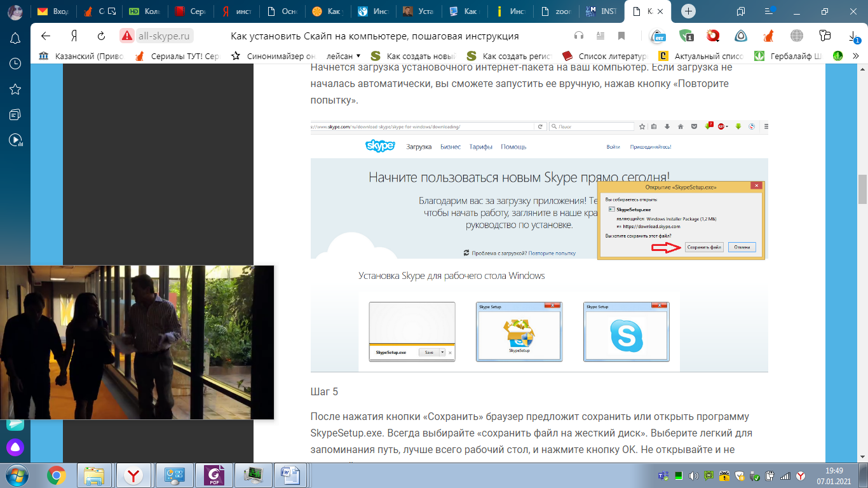Click the page vertical scrollbar thumb

coord(862,189)
